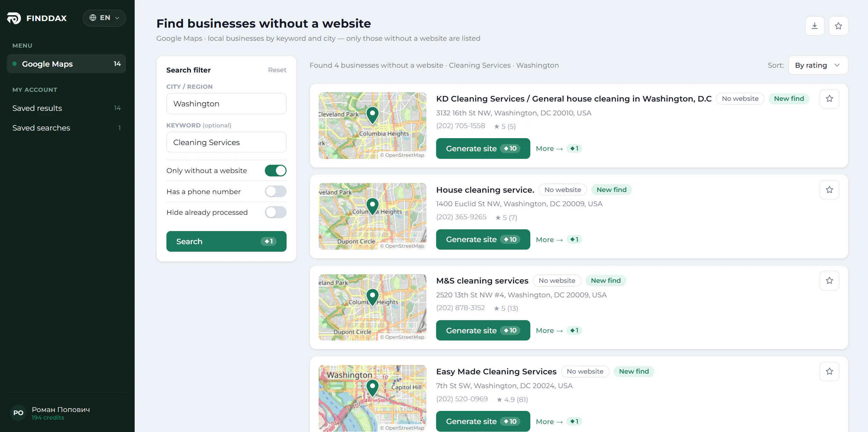Screen dimensions: 868x432
Task: Open Saved results in the sidebar
Action: (66, 108)
